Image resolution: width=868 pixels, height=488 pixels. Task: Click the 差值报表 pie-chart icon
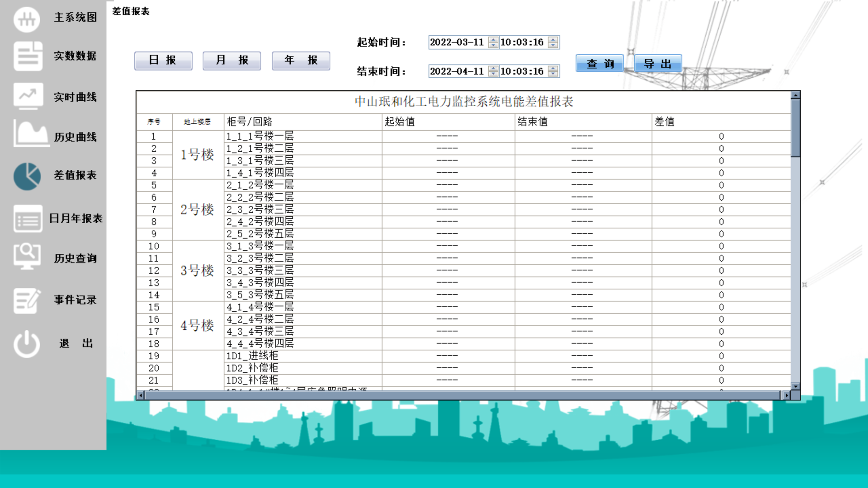[28, 176]
